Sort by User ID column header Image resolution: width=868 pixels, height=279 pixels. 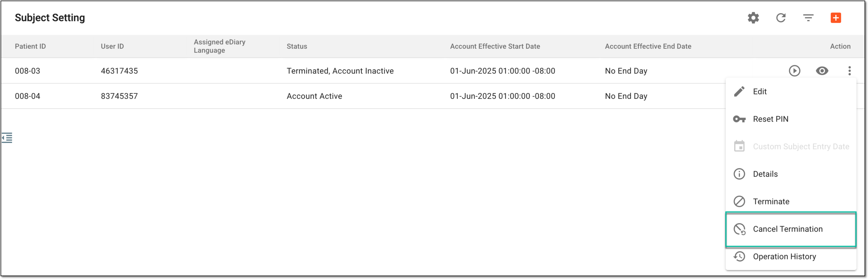click(112, 46)
